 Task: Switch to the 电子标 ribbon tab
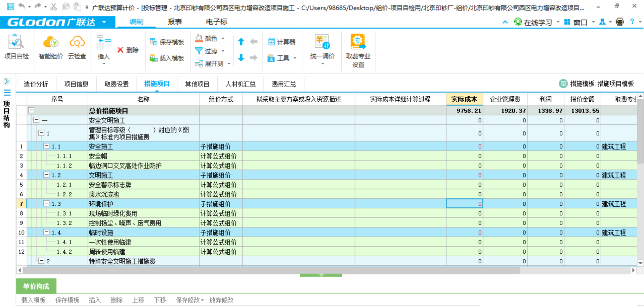[x=216, y=22]
